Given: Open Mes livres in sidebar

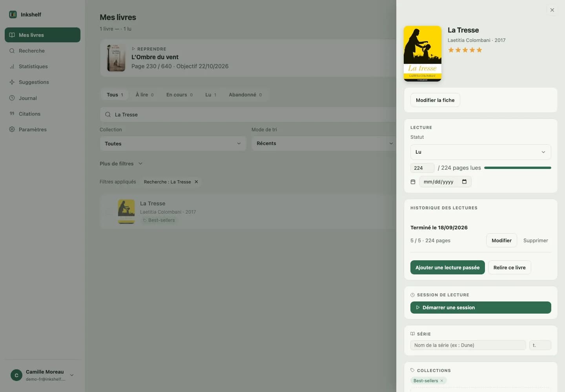Looking at the screenshot, I should (42, 35).
